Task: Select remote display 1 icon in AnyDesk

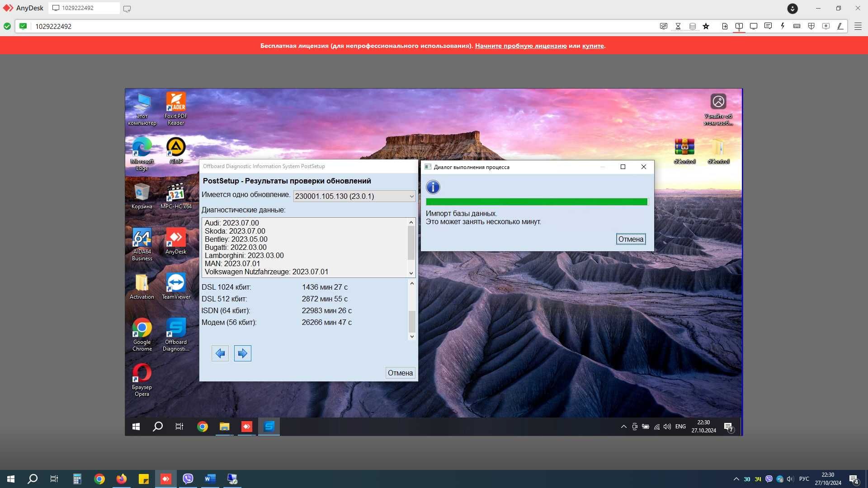Action: [739, 26]
